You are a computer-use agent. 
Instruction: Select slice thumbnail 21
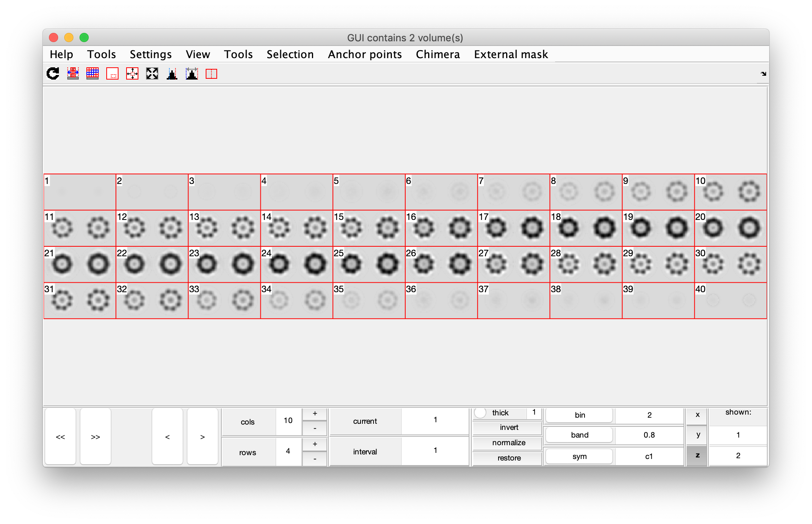80,264
